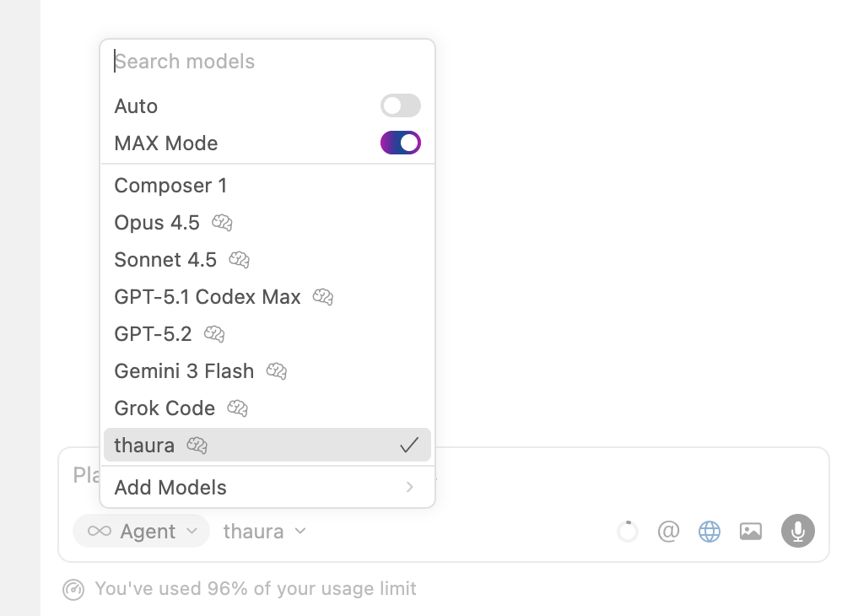The image size is (842, 616).
Task: Click the loading spinner indicator
Action: (x=628, y=531)
